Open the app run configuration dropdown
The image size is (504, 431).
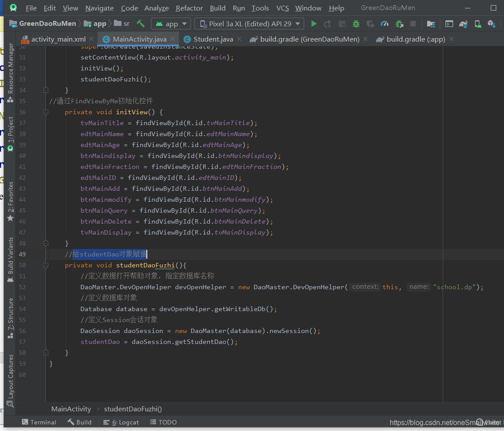coord(171,24)
